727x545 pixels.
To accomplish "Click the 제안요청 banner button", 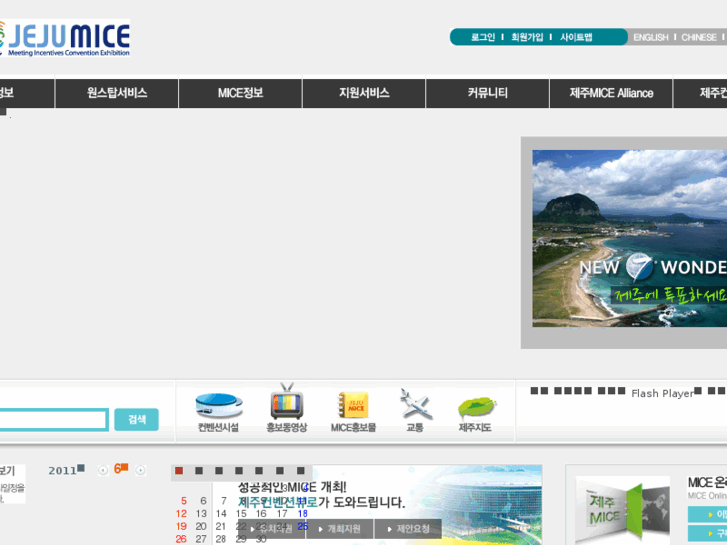I will 408,529.
